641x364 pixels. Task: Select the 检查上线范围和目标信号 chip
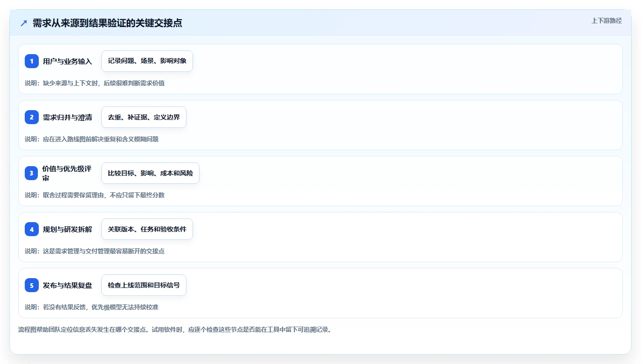[x=144, y=285]
